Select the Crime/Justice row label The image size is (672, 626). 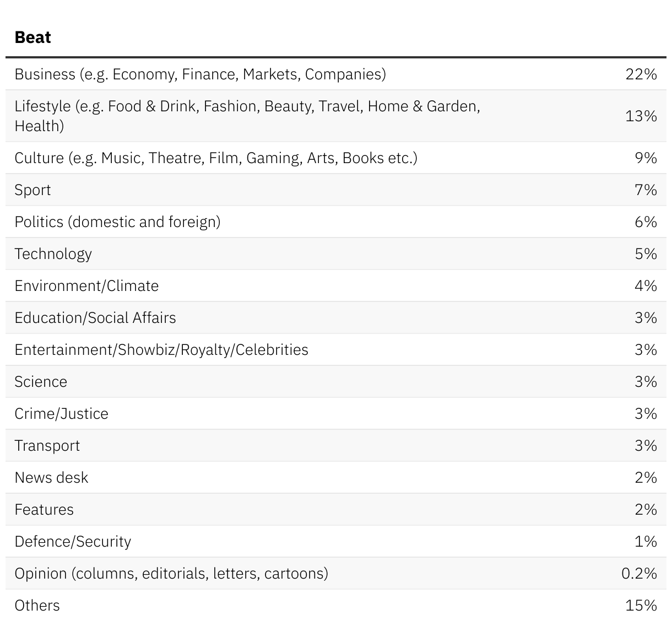pos(61,414)
